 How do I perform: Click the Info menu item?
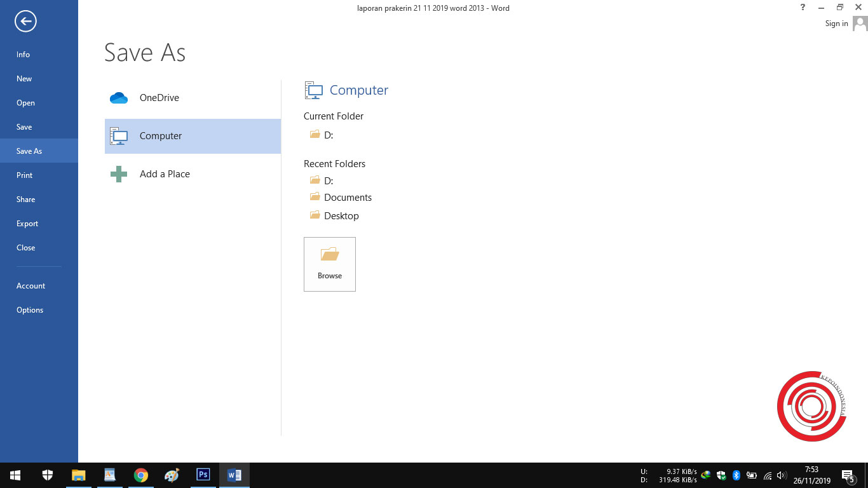click(x=23, y=54)
